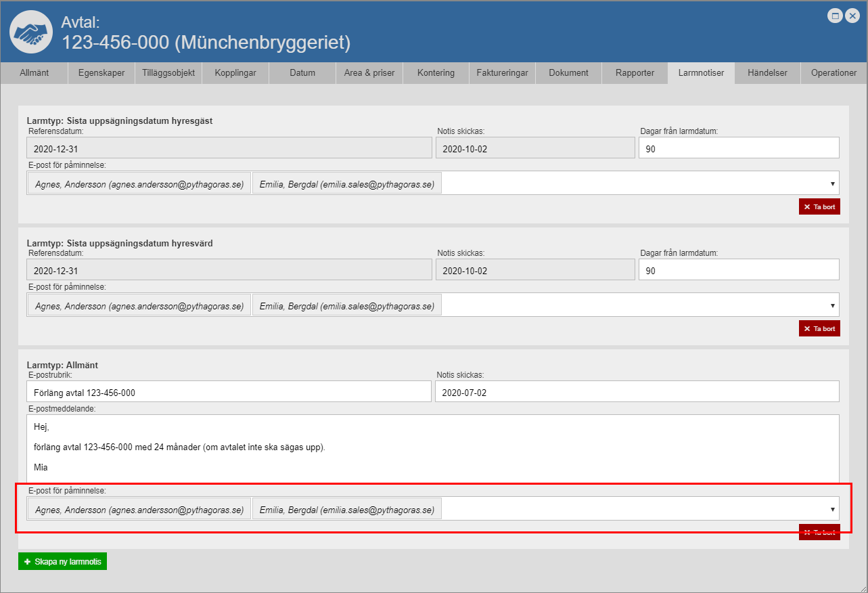
Task: Click the maximize window icon in header
Action: (836, 16)
